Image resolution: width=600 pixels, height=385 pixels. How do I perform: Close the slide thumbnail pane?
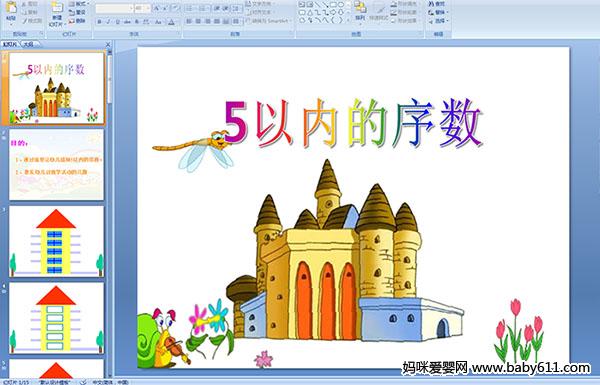click(x=108, y=44)
